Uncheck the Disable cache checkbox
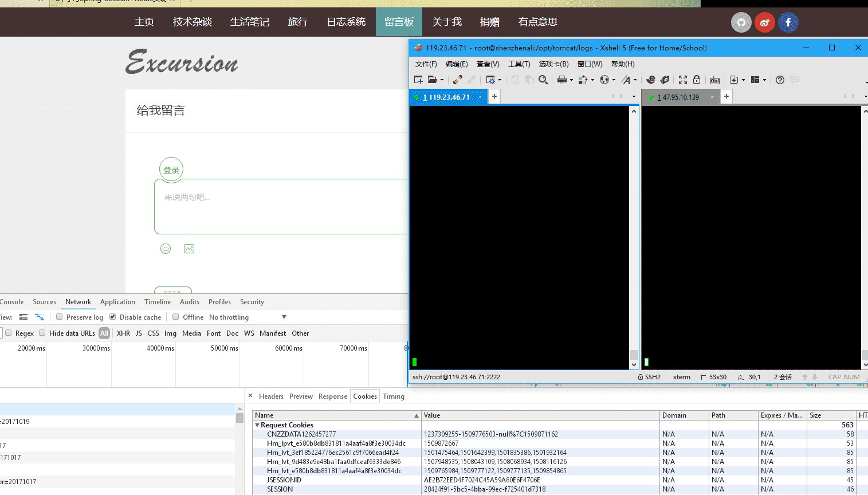This screenshot has width=868, height=495. pyautogui.click(x=113, y=317)
